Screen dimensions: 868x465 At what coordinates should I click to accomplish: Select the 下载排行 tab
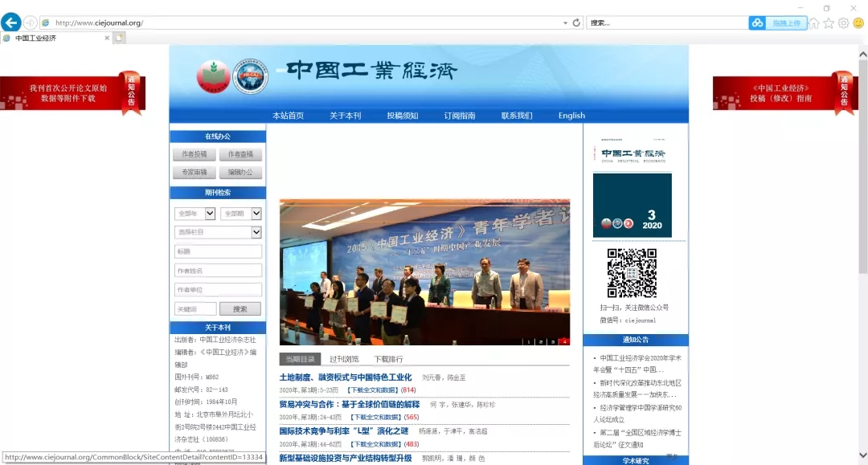click(389, 359)
